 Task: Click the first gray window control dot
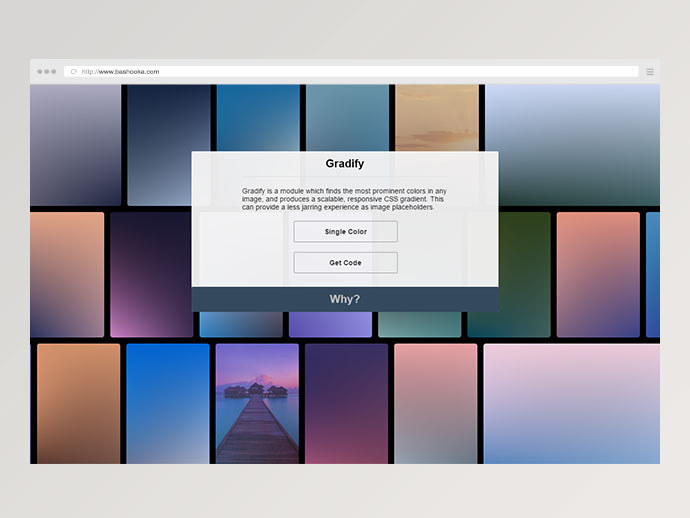click(x=40, y=72)
